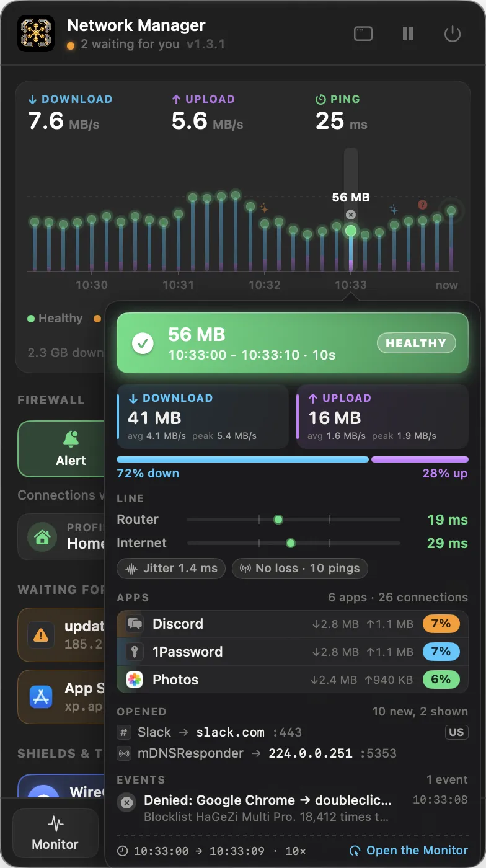Dismiss the 56 MB marker with its x icon

(x=351, y=215)
